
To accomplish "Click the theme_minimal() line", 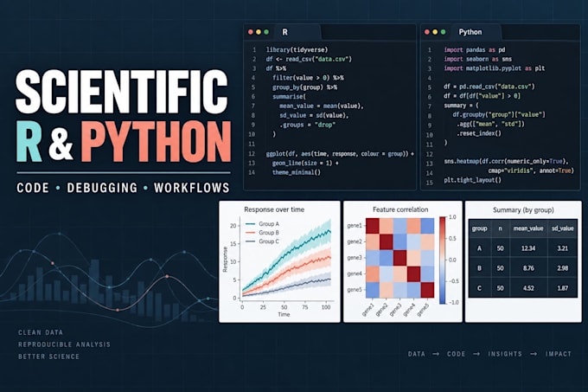I will pyautogui.click(x=297, y=172).
